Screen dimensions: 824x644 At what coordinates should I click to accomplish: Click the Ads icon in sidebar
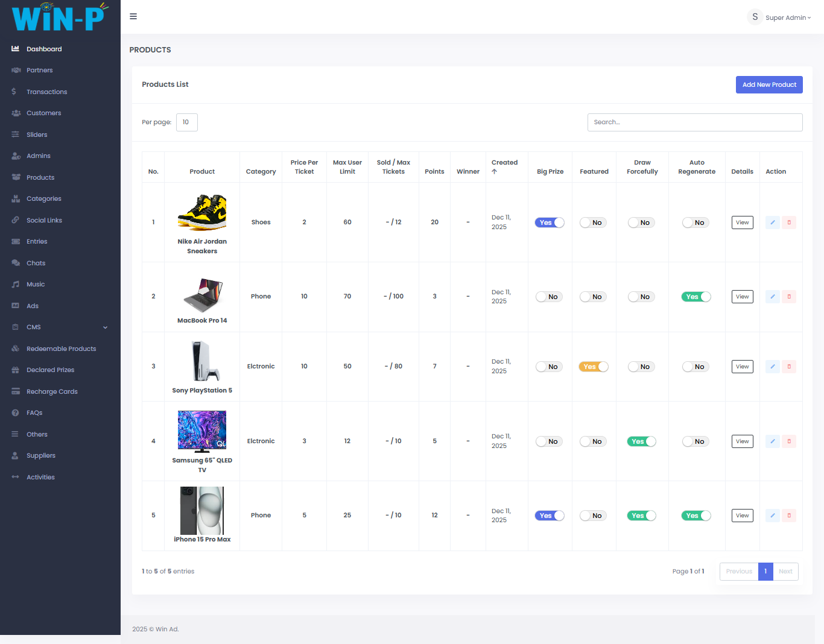pyautogui.click(x=16, y=306)
